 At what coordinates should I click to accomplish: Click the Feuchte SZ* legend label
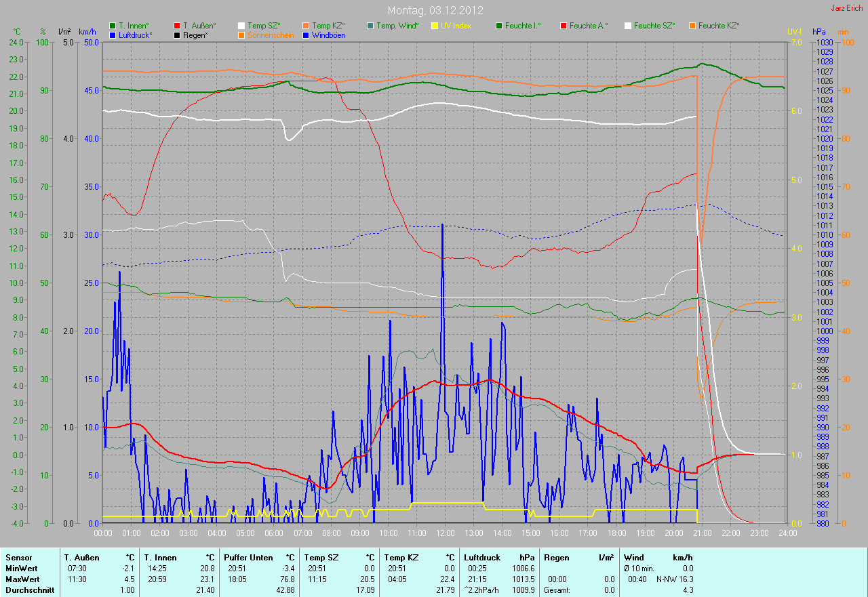tap(654, 26)
